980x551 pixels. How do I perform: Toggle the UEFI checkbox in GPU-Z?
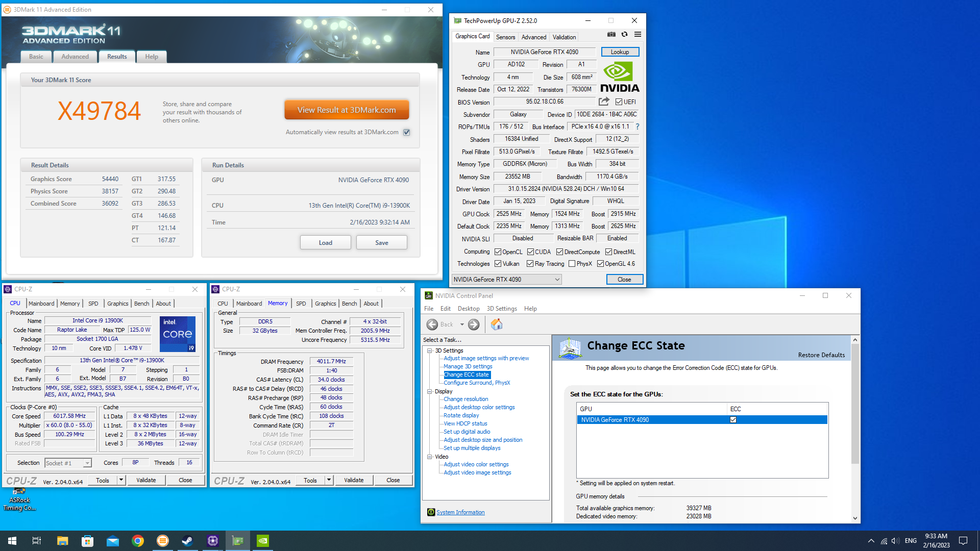pyautogui.click(x=619, y=102)
